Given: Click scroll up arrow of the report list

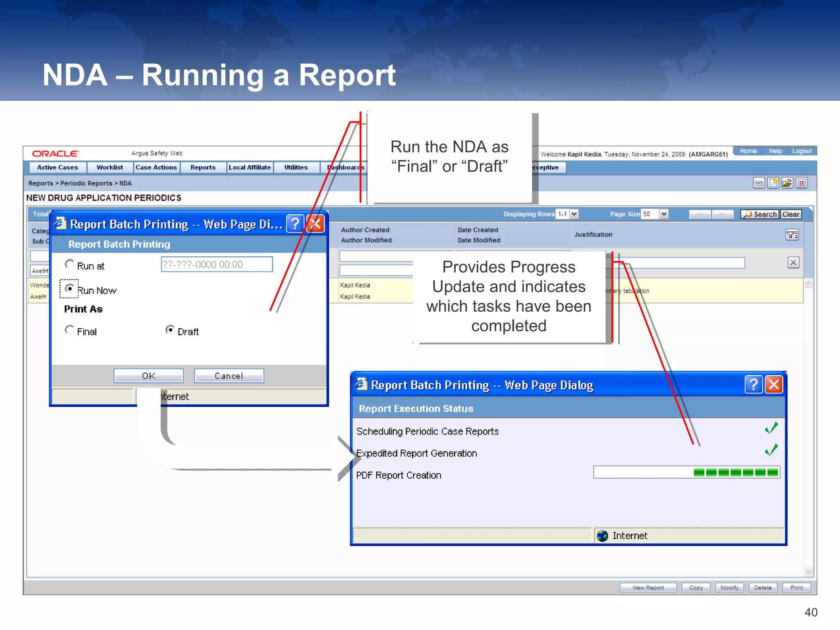Looking at the screenshot, I should (x=808, y=283).
